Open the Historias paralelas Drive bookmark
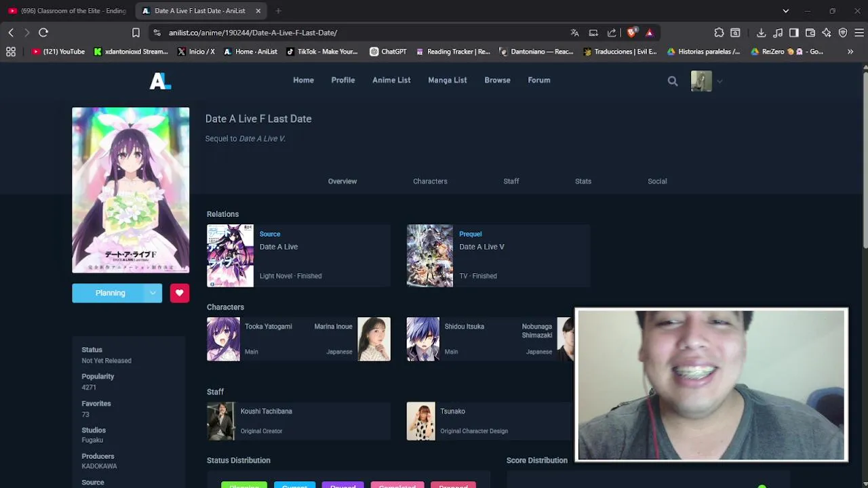This screenshot has width=868, height=488. click(x=704, y=52)
